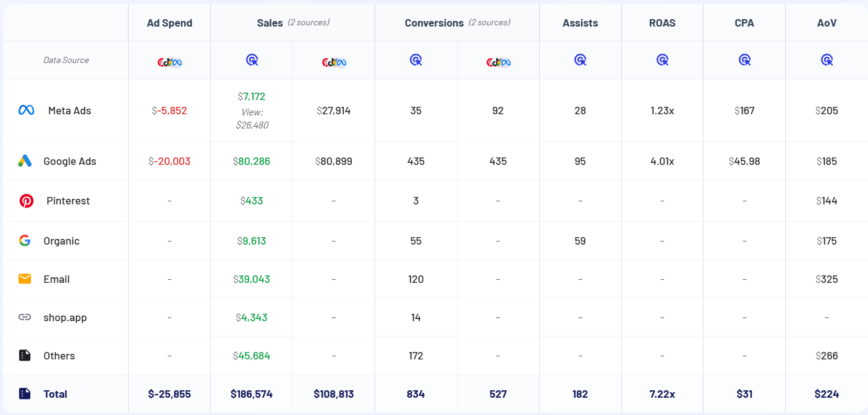868x415 pixels.
Task: Click the Pinterest logo icon
Action: [26, 201]
